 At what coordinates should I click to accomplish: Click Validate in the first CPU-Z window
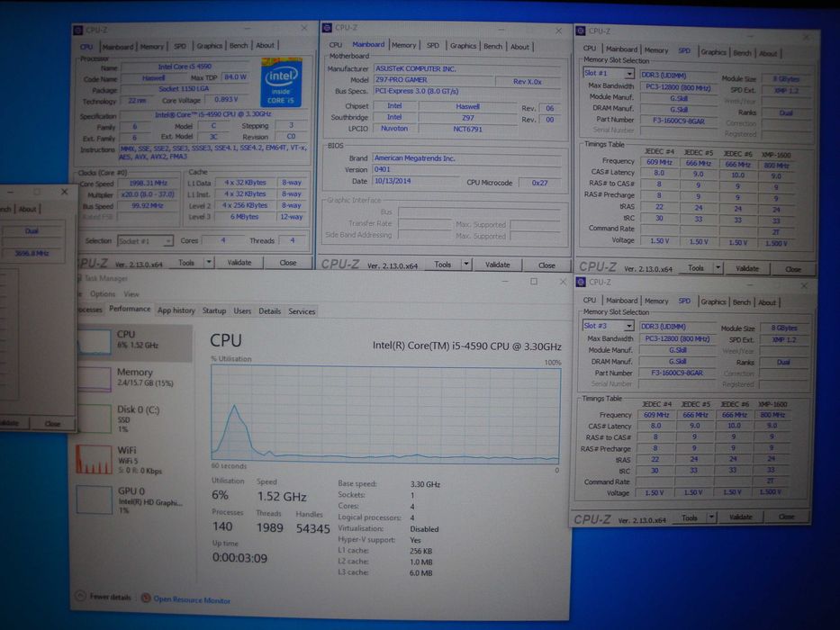[x=239, y=263]
